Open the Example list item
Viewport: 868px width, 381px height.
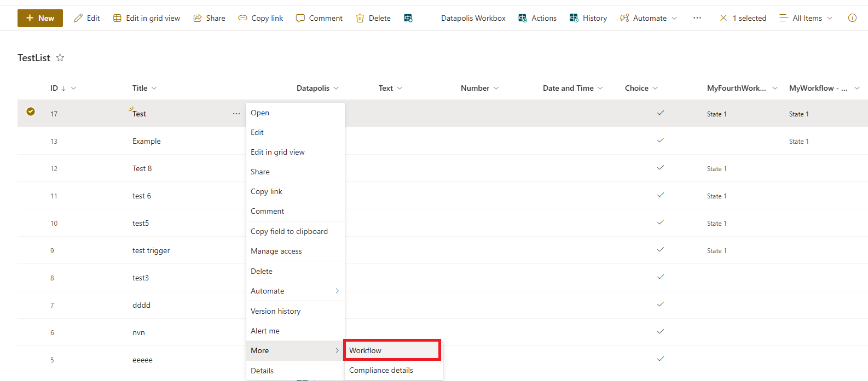pyautogui.click(x=147, y=141)
